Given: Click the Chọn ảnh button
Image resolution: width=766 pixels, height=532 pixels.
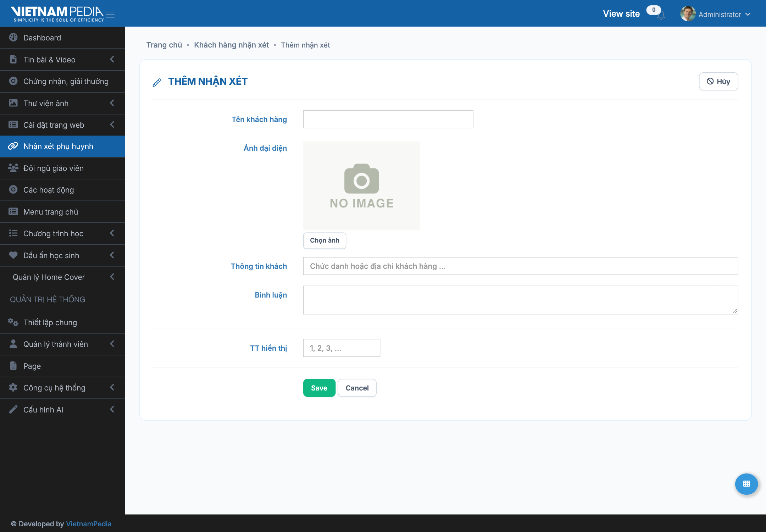Looking at the screenshot, I should [324, 240].
